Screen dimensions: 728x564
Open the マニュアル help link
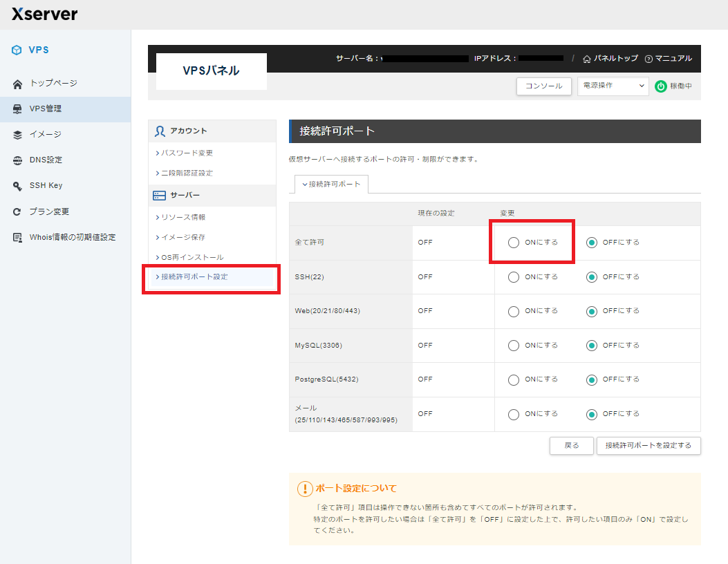669,59
